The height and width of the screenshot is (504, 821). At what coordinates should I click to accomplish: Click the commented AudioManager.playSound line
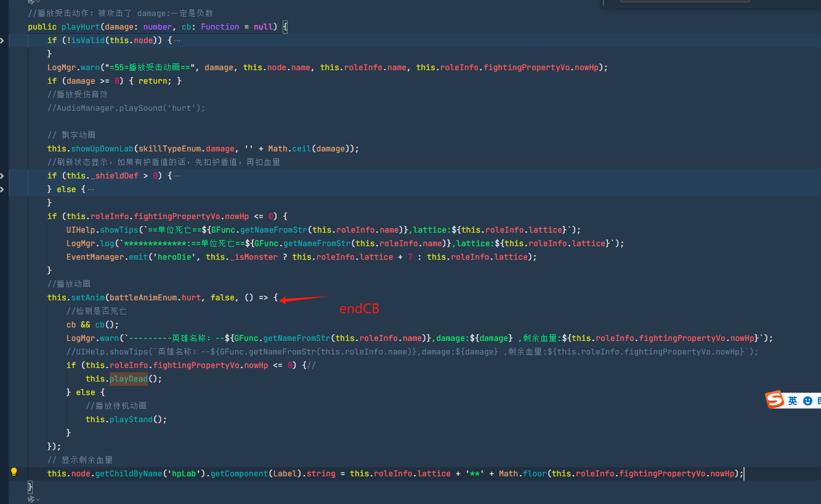126,108
